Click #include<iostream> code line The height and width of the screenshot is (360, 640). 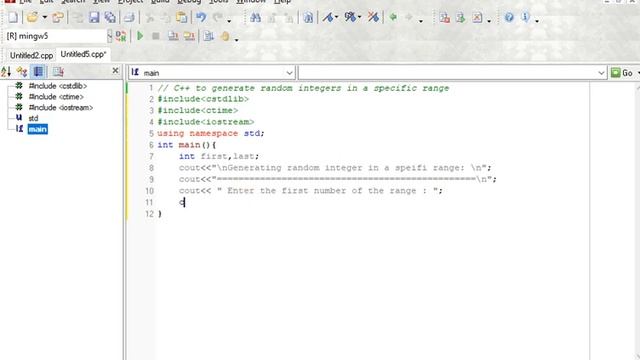pos(206,122)
